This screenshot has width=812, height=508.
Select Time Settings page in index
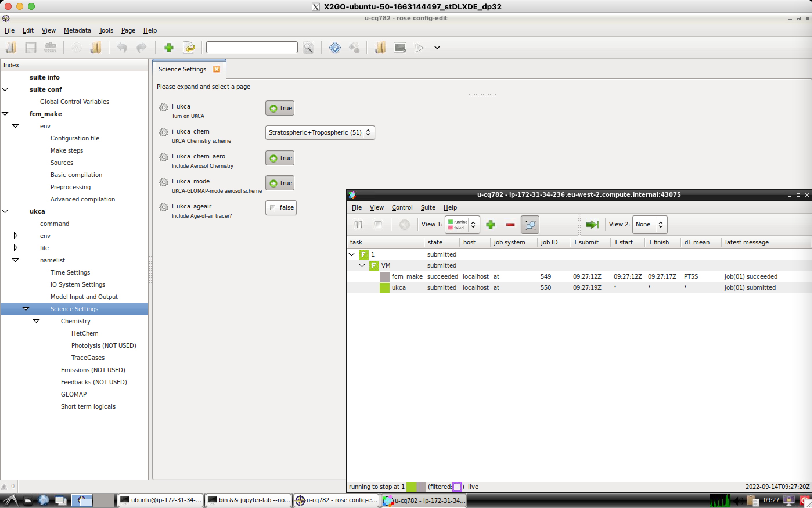click(70, 272)
